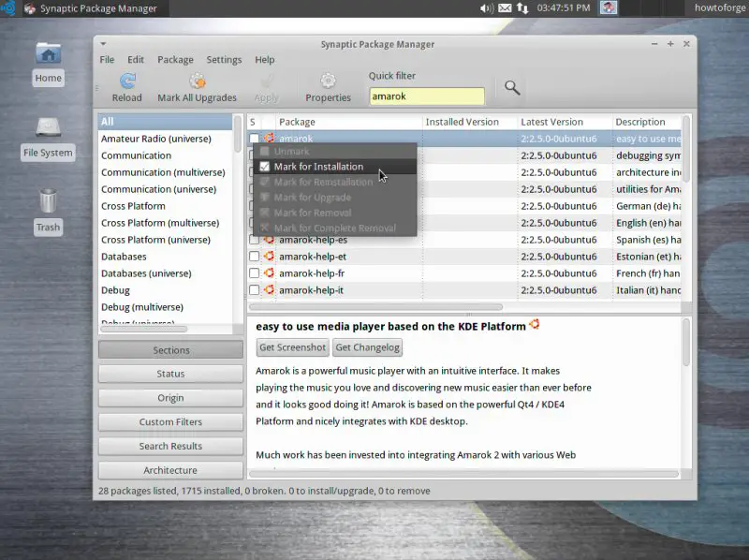The width and height of the screenshot is (749, 560).
Task: Click the clock in the top panel
Action: point(564,8)
